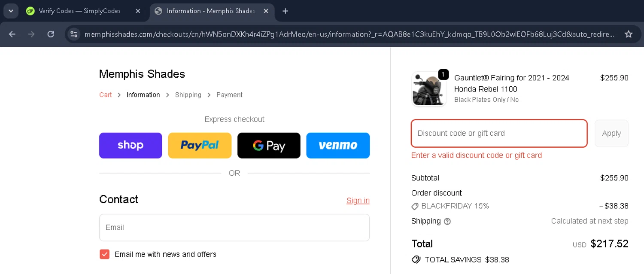644x274 pixels.
Task: Check out with Shop Pay button
Action: coord(131,146)
